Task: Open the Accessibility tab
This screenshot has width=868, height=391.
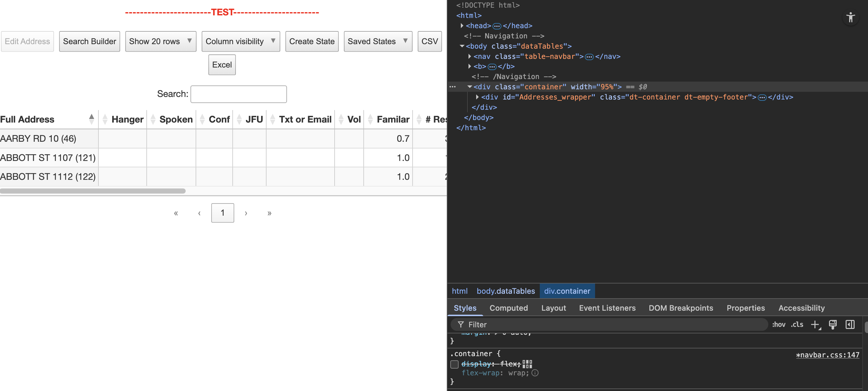Action: pyautogui.click(x=801, y=308)
